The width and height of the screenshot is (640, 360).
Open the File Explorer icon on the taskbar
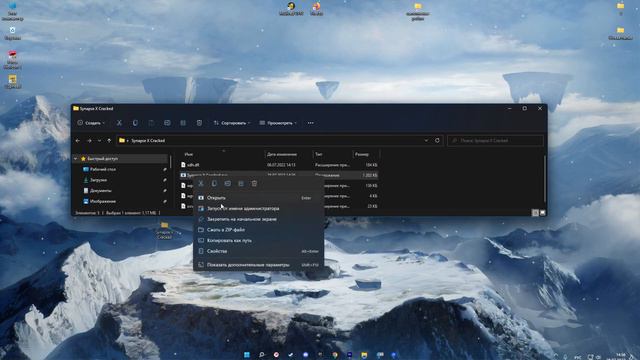click(x=364, y=355)
